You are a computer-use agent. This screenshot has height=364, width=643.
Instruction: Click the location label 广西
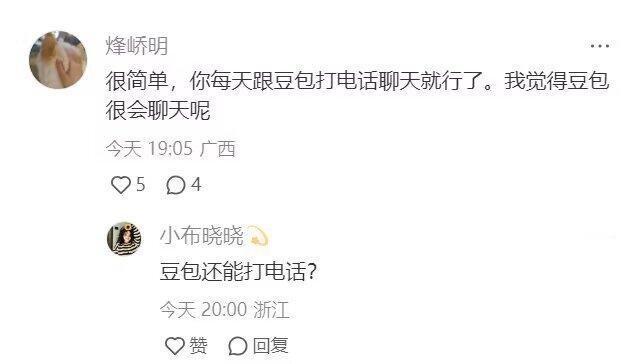tap(218, 148)
